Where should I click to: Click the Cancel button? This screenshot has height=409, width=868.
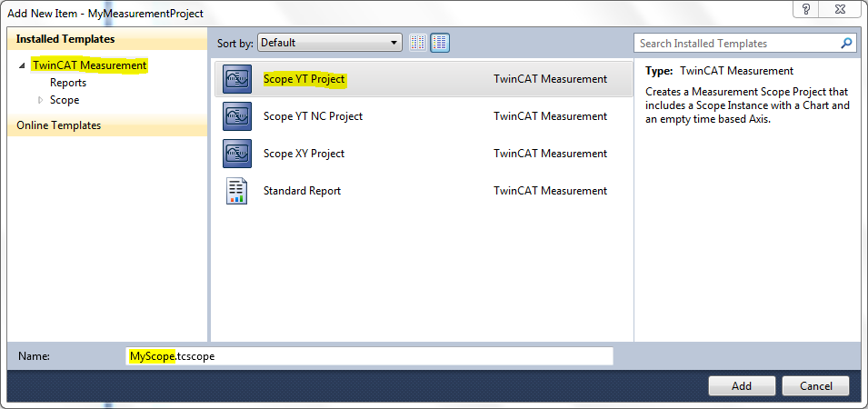tap(816, 385)
